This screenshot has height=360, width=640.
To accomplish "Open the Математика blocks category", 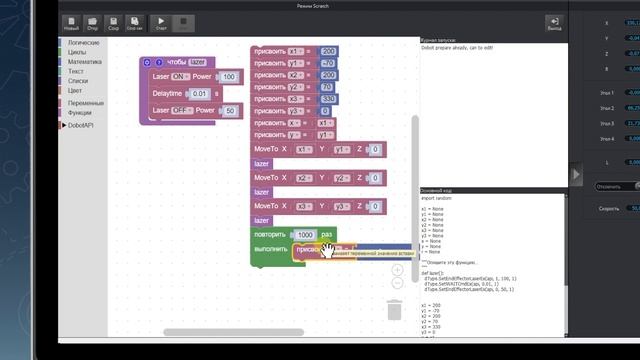I will tap(84, 62).
